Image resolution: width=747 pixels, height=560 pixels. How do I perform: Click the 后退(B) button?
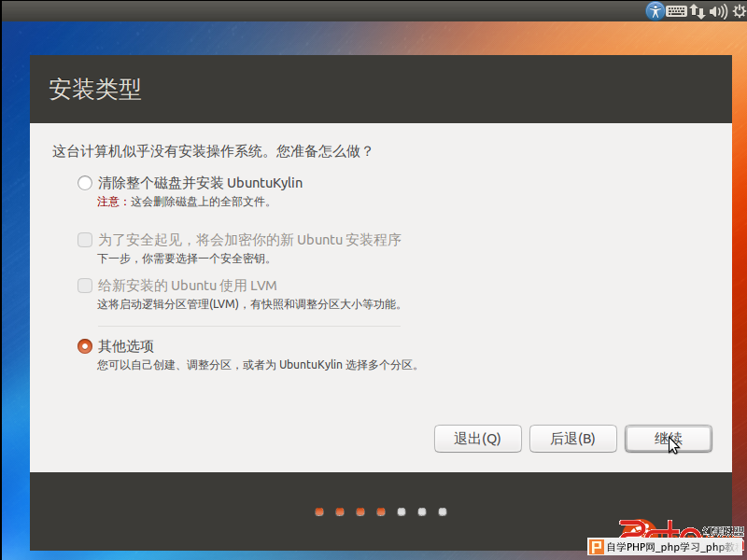tap(572, 439)
